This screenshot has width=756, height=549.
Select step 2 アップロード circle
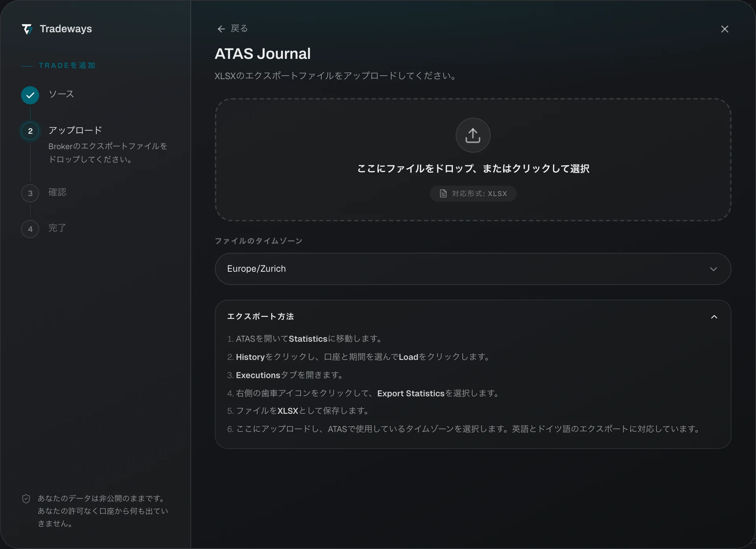[30, 131]
